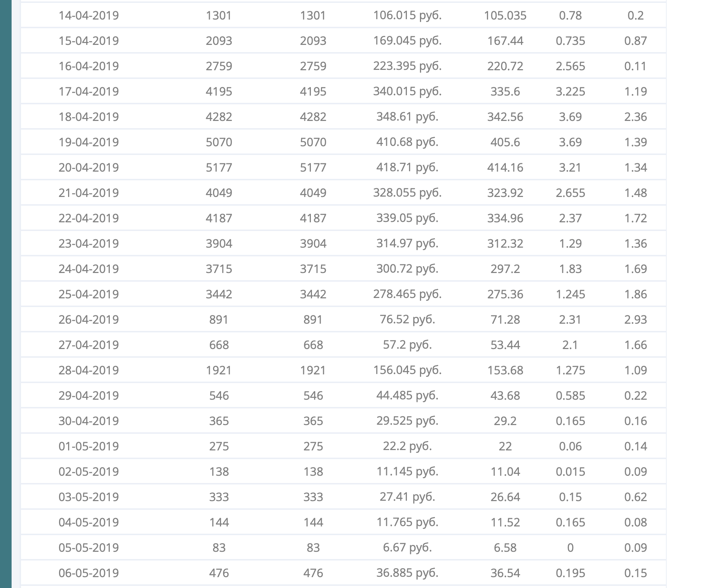Select the 29-04-2019 date cell
The width and height of the screenshot is (708, 588).
[x=89, y=395]
